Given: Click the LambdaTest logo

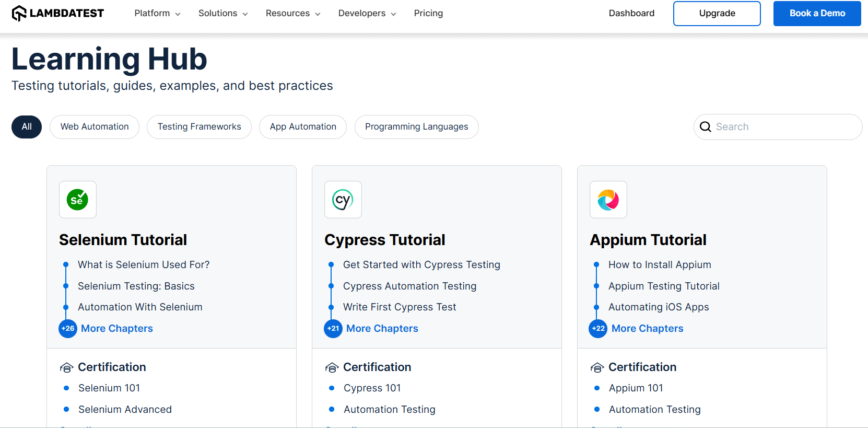Looking at the screenshot, I should 58,13.
